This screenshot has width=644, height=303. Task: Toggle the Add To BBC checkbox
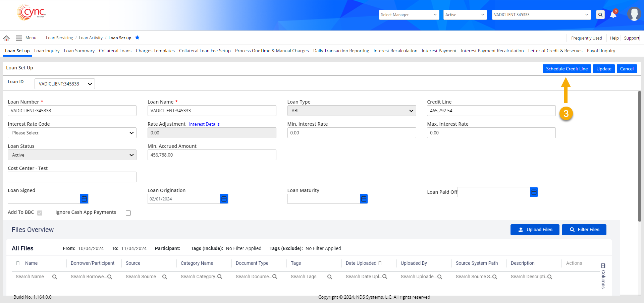coord(40,213)
